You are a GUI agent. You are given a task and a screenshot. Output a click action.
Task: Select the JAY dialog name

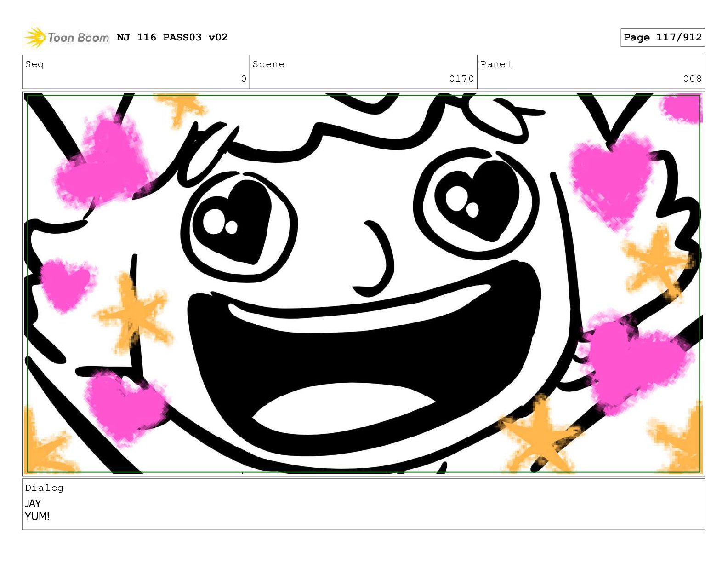click(x=33, y=504)
